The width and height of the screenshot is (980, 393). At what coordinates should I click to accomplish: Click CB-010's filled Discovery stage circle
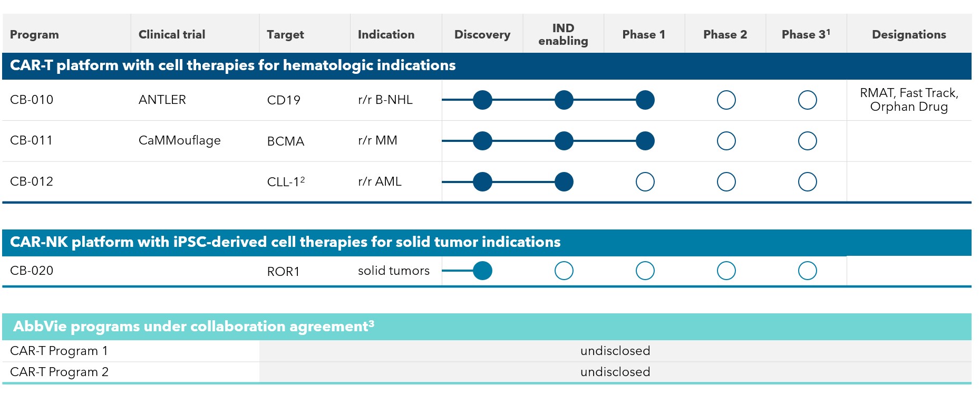pos(482,100)
